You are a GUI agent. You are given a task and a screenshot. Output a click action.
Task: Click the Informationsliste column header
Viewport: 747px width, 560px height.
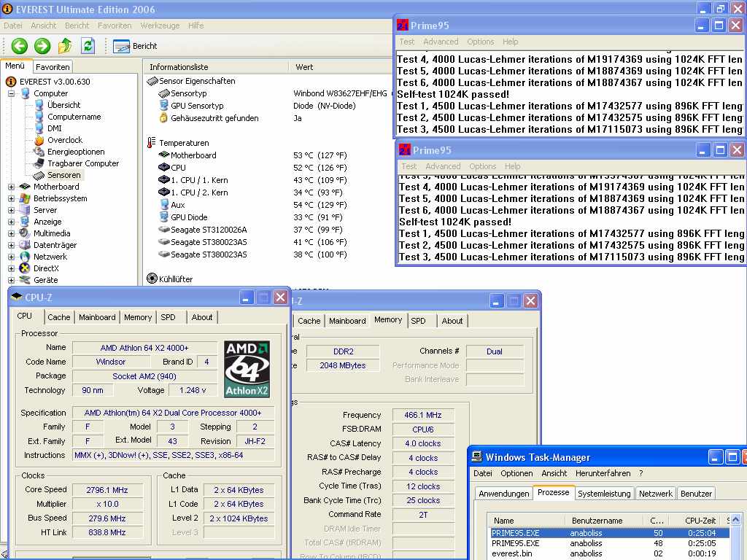pos(216,67)
